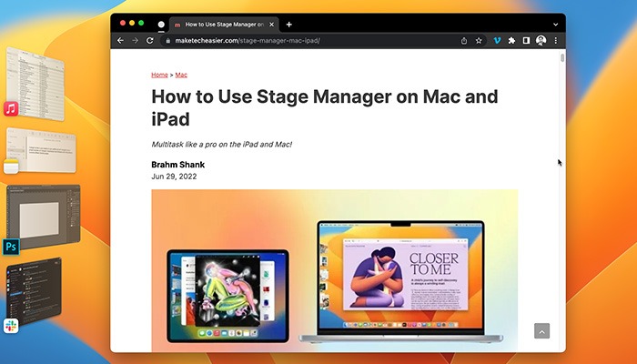637x364 pixels.
Task: Bookmark the page with star icon
Action: 479,41
